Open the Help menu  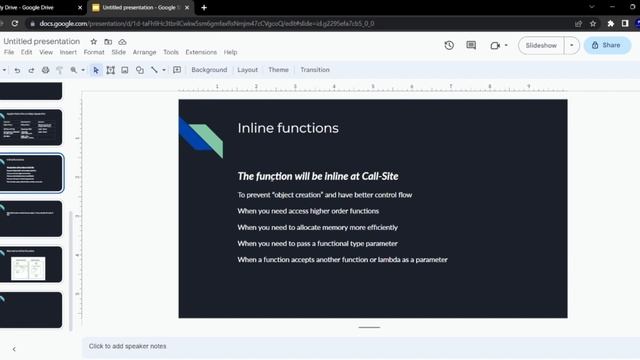(230, 52)
